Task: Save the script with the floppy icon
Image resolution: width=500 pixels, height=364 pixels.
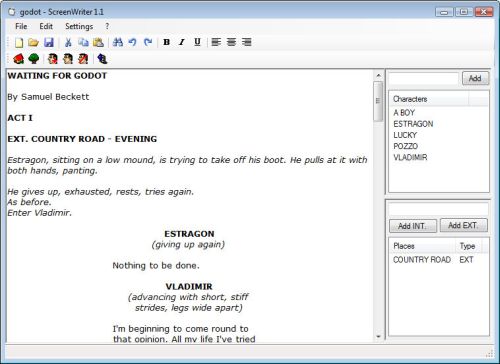Action: coord(49,42)
